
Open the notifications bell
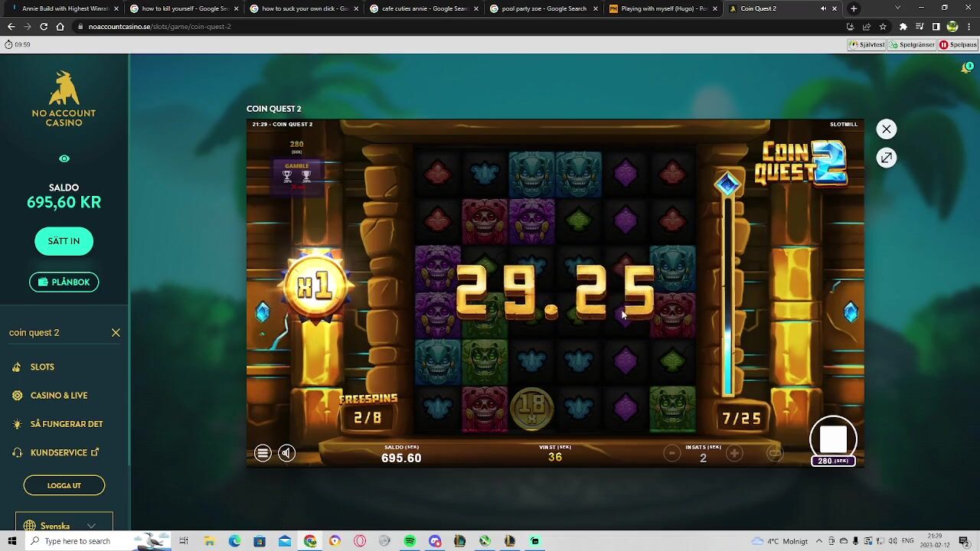[x=966, y=68]
